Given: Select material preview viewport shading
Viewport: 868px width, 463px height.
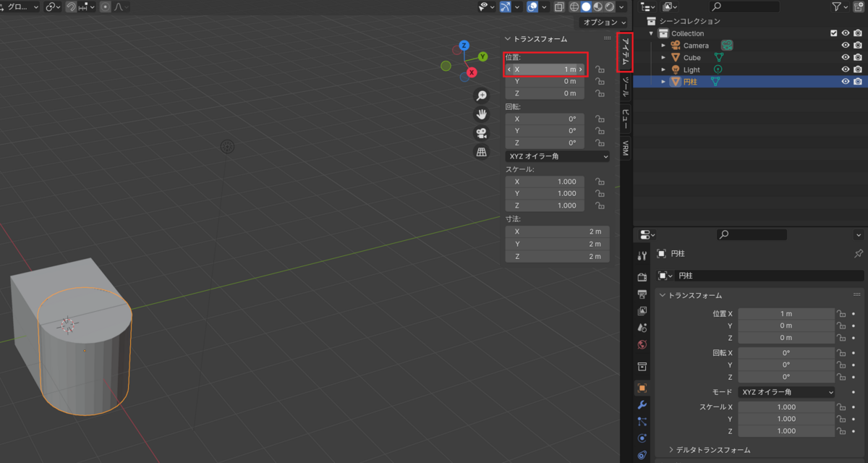Looking at the screenshot, I should point(598,7).
